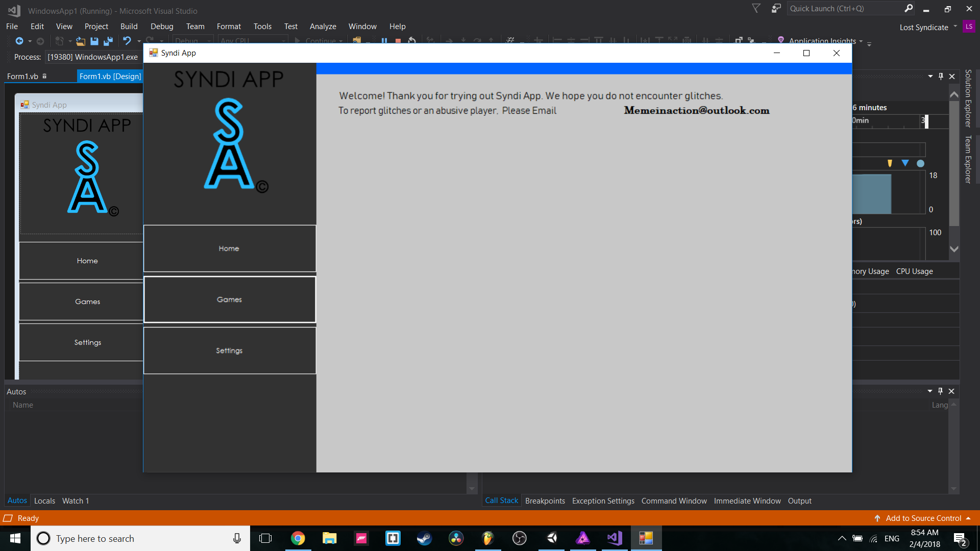The image size is (980, 551).
Task: Open Call Stack window position dropdown
Action: (930, 391)
